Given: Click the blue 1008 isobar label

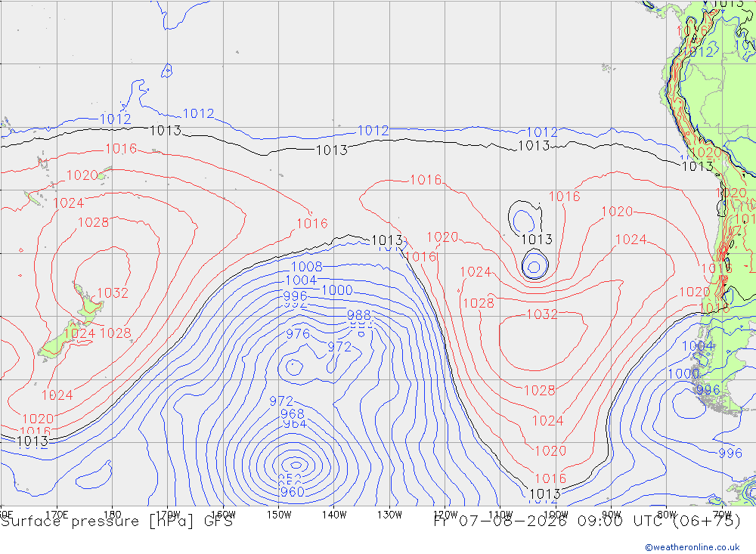Looking at the screenshot, I should click(307, 267).
